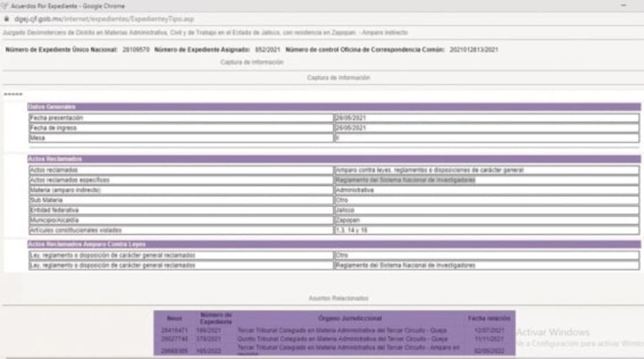Click the site information icon in the address bar
This screenshot has height=359, width=644.
pos(7,18)
